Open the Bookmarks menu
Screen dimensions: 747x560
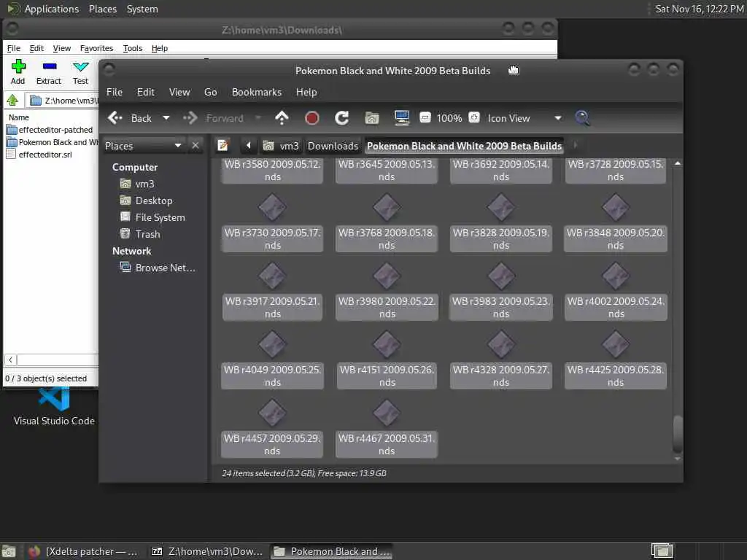pos(257,92)
